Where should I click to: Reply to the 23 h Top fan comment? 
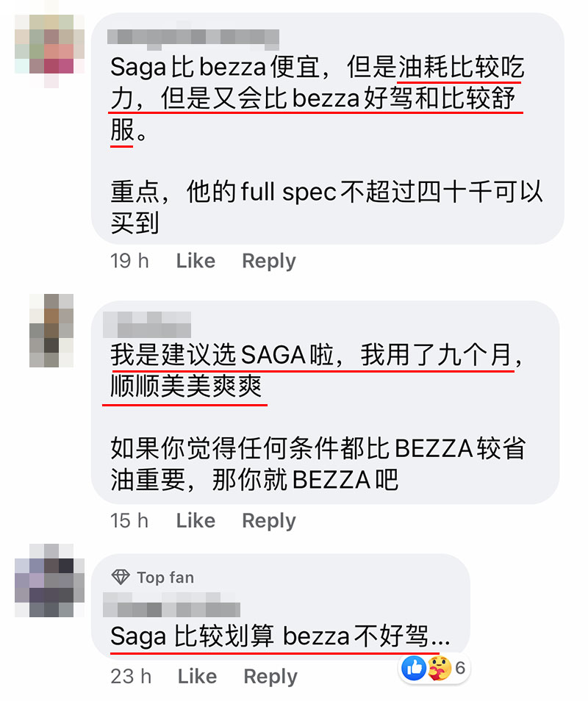tap(270, 677)
